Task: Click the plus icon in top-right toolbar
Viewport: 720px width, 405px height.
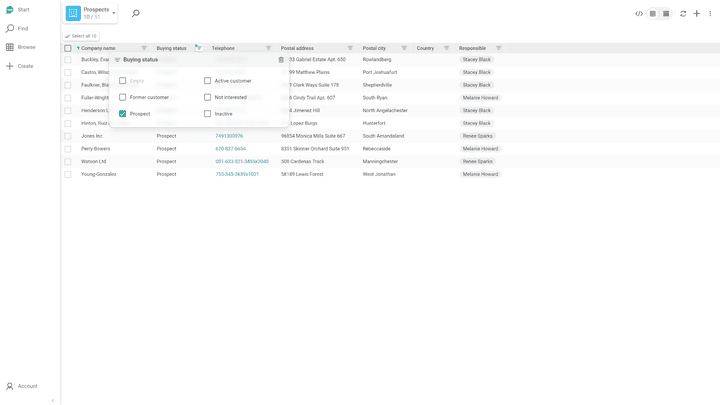Action: coord(697,14)
